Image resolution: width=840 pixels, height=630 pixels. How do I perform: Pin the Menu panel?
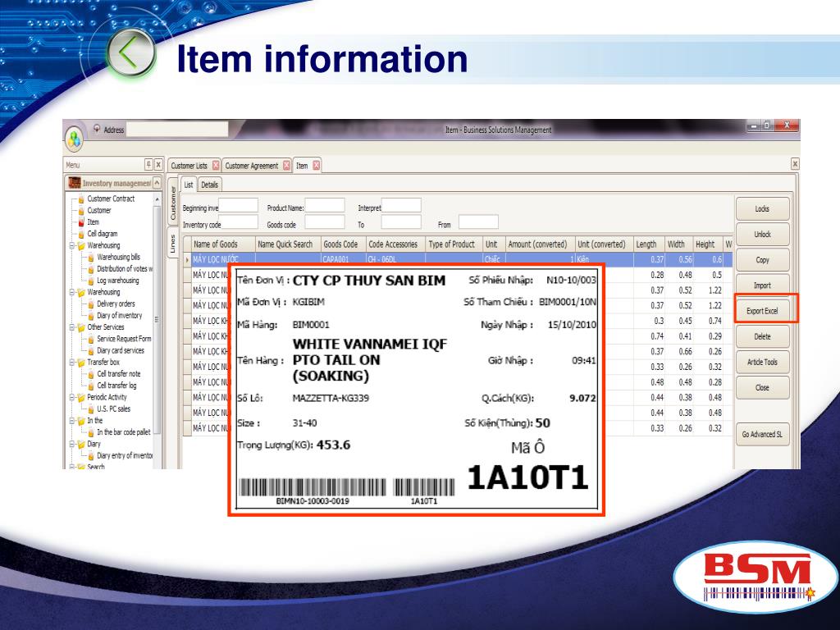148,164
